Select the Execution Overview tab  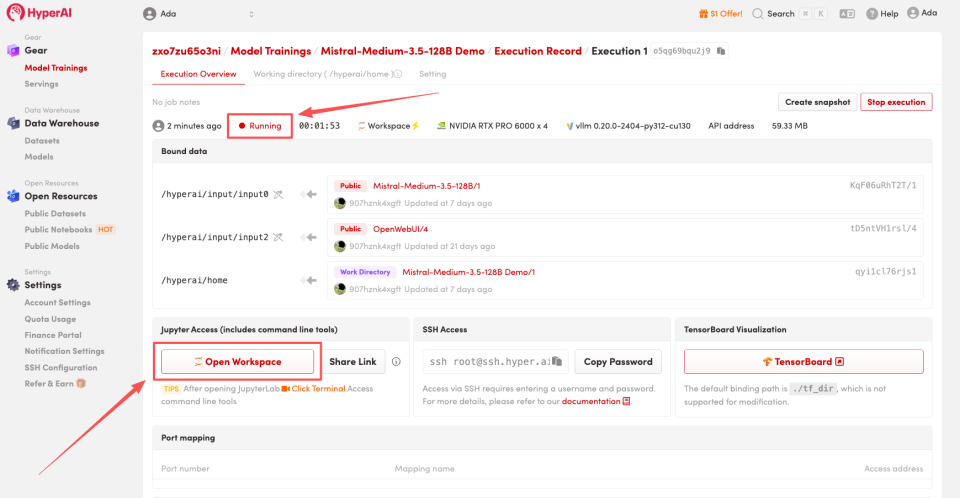pos(198,74)
